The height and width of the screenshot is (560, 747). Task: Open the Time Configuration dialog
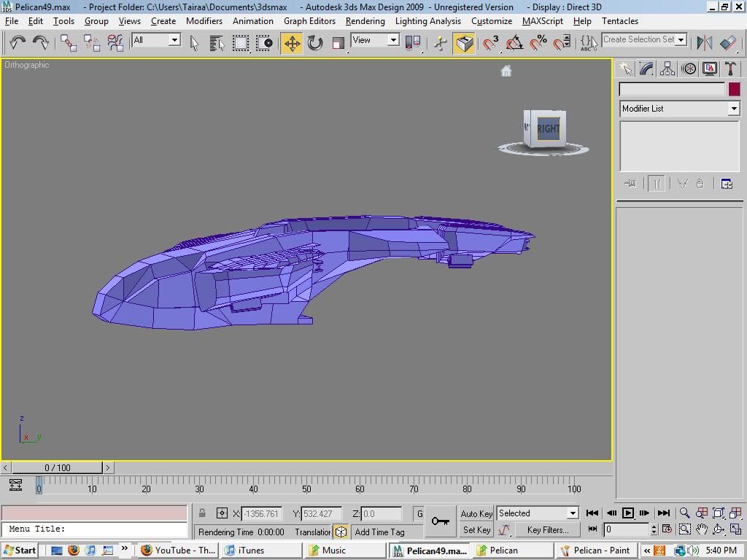point(667,529)
